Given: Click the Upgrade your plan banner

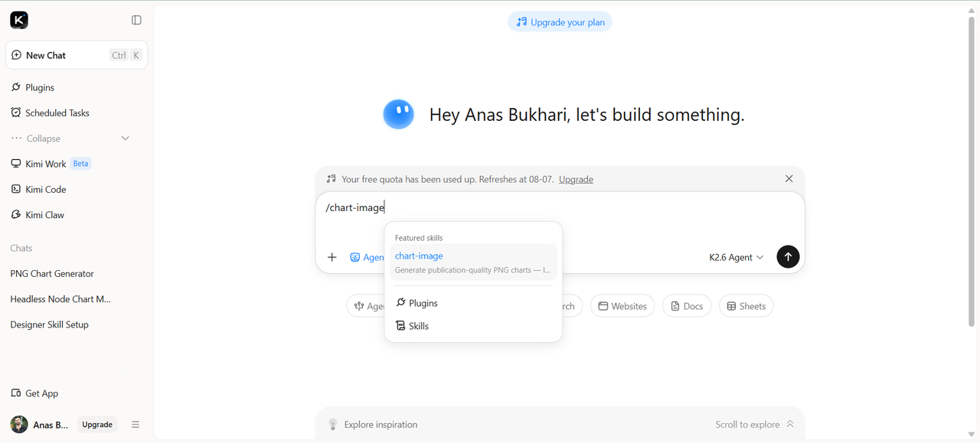Looking at the screenshot, I should click(x=560, y=22).
